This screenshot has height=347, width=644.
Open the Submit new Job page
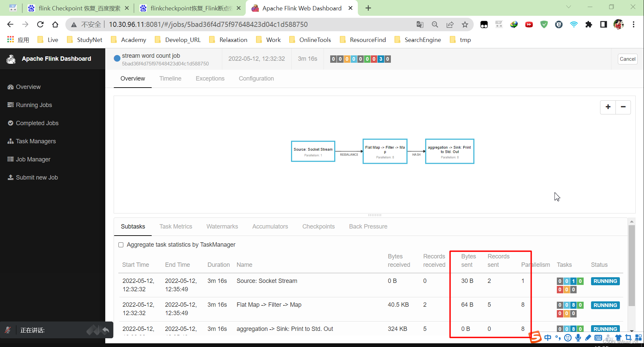[37, 177]
